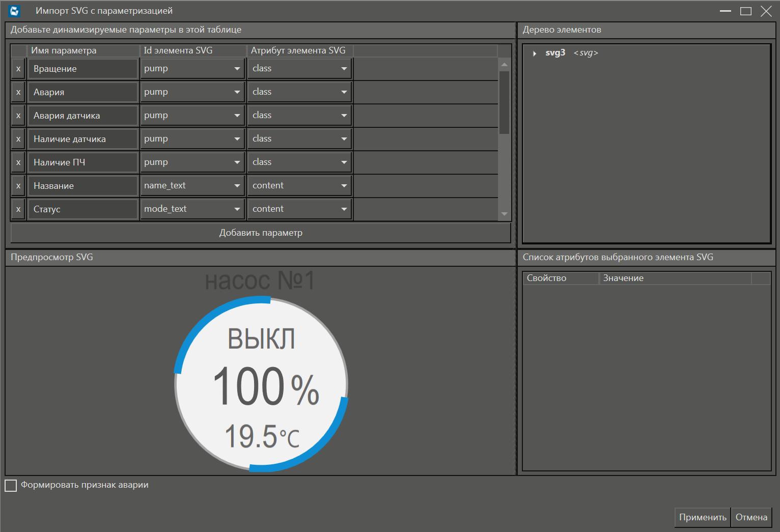Viewport: 780px width, 532px height.
Task: Delete the Авария датчика row via x
Action: click(x=18, y=116)
